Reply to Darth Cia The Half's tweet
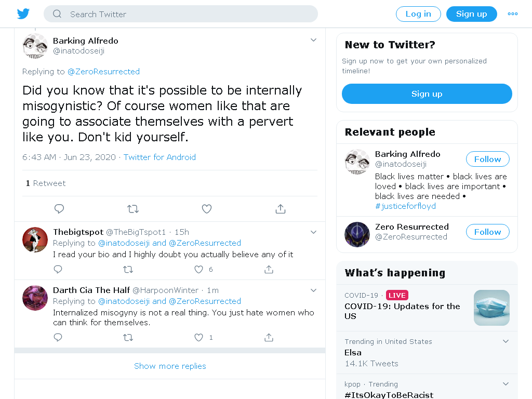 (x=58, y=338)
